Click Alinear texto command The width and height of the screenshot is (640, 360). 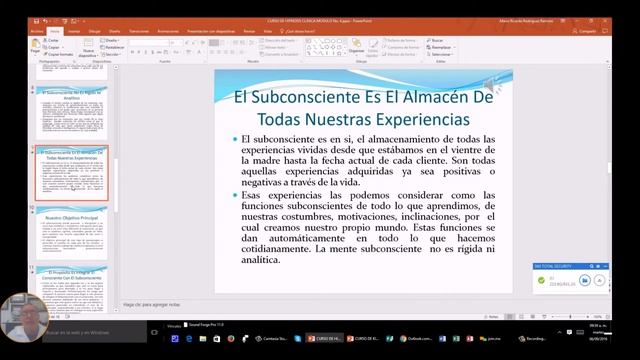[273, 47]
